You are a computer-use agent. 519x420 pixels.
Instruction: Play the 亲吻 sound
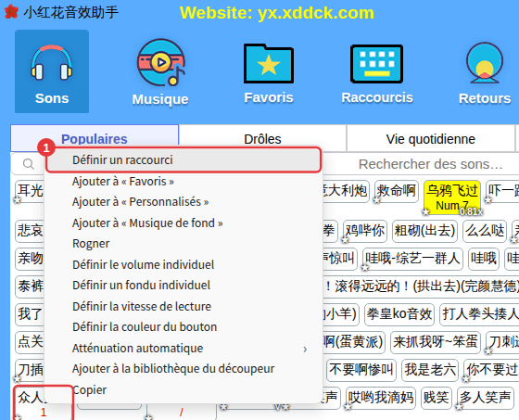pyautogui.click(x=30, y=259)
